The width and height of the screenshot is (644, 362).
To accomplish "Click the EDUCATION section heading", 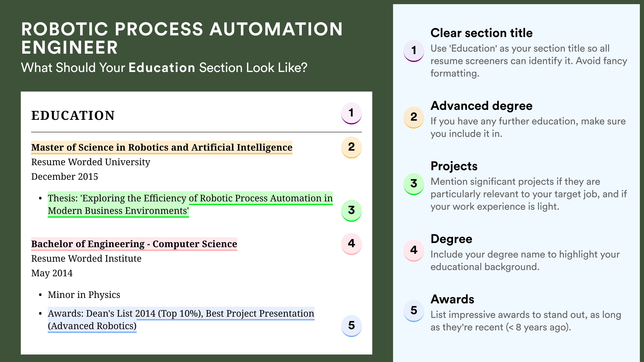I will point(73,116).
